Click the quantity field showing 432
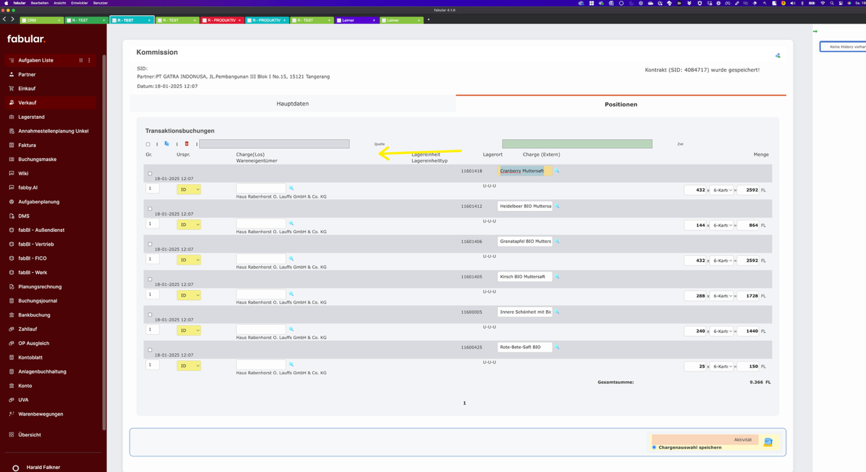 [x=696, y=190]
